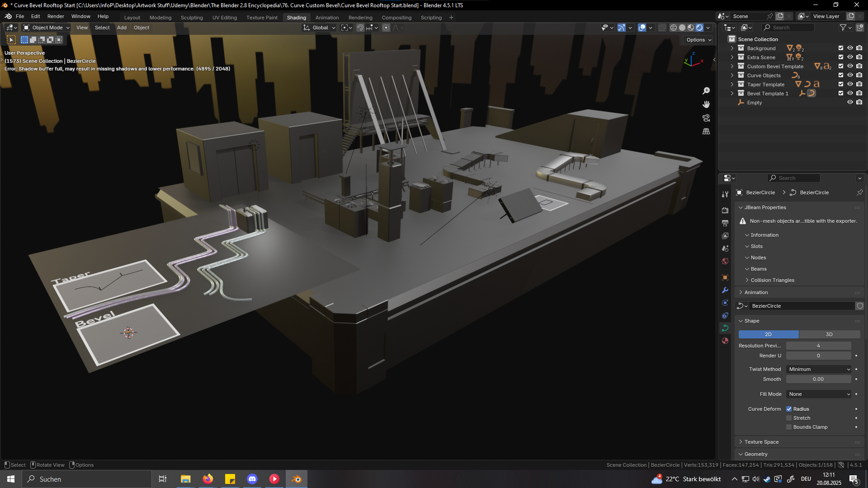Expand the Taper Template collection

tap(732, 84)
